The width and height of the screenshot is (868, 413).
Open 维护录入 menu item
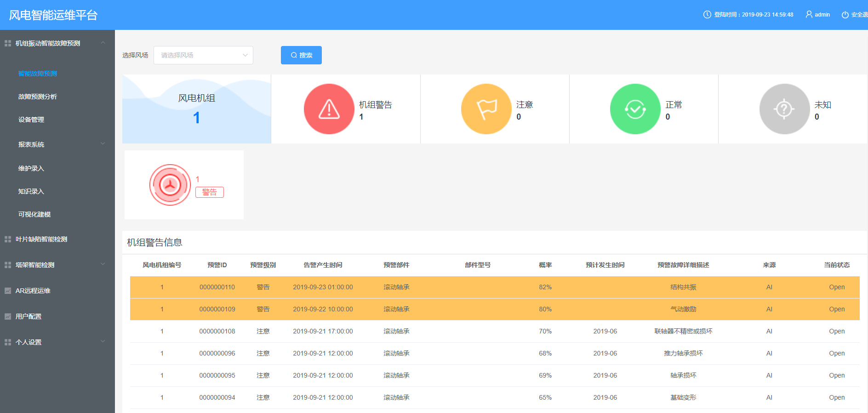tap(31, 168)
